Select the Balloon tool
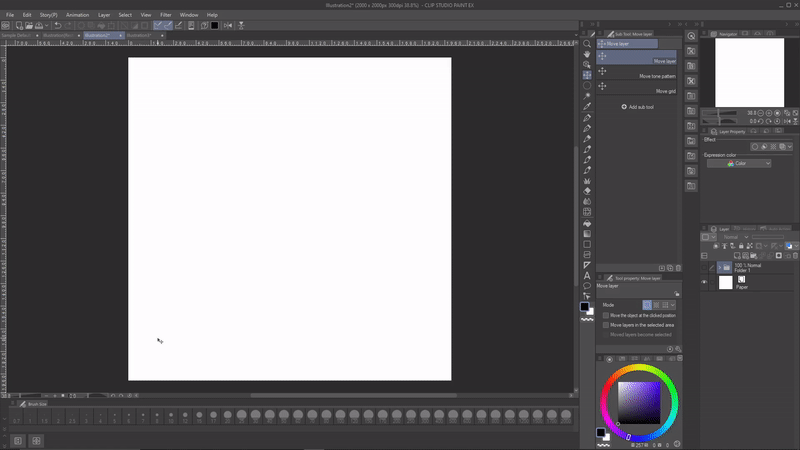800x450 pixels. (x=587, y=286)
